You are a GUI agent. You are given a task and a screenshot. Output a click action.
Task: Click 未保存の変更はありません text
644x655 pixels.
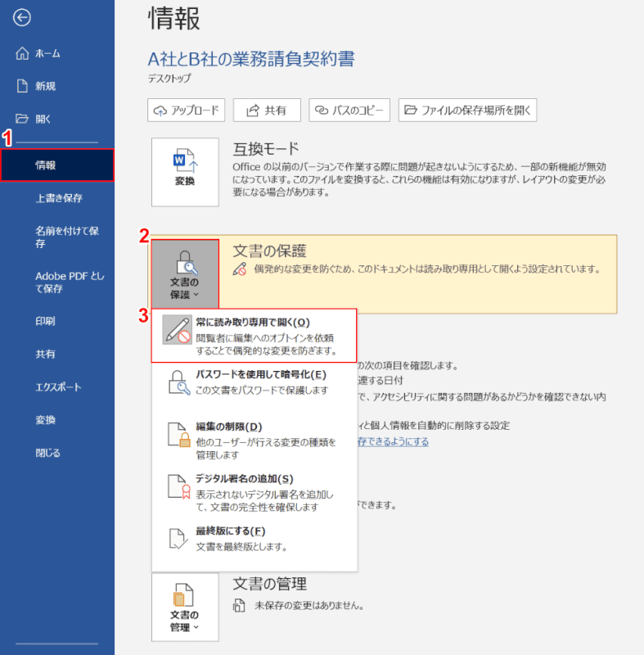coord(308,606)
